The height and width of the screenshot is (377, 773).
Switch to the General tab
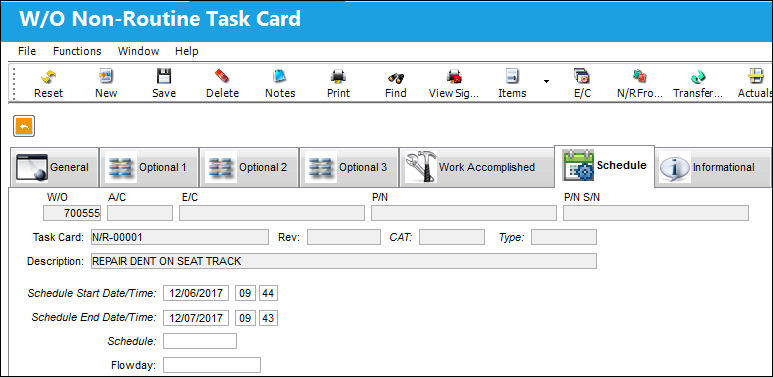point(54,168)
